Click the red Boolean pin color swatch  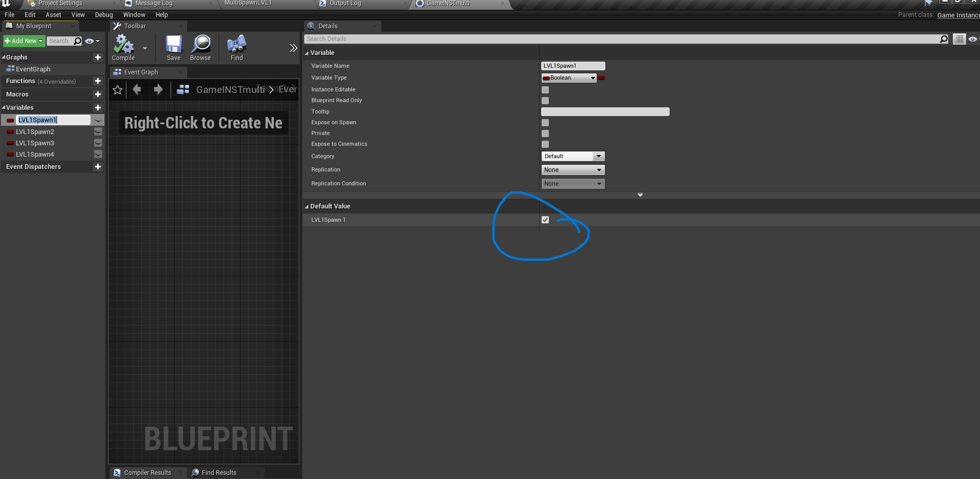point(602,78)
